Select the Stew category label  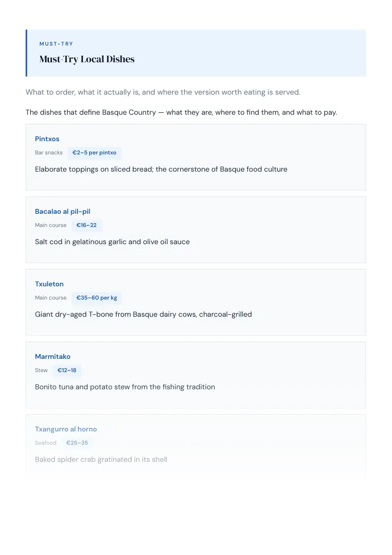click(41, 370)
